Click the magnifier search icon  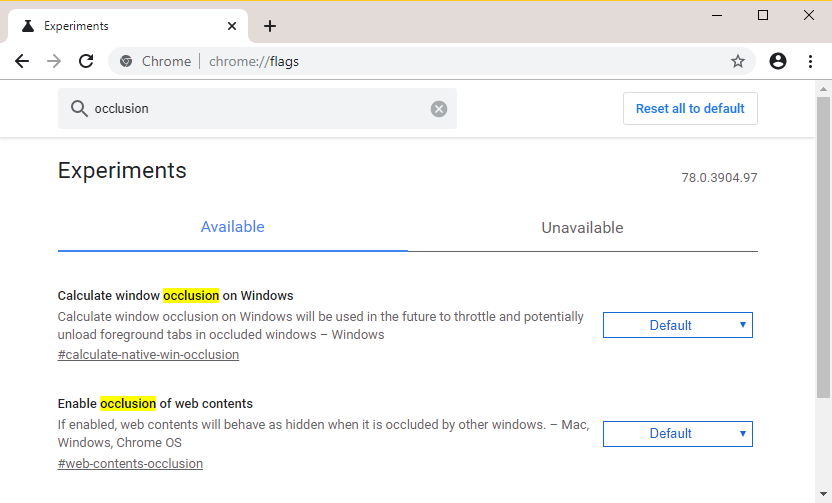(76, 109)
